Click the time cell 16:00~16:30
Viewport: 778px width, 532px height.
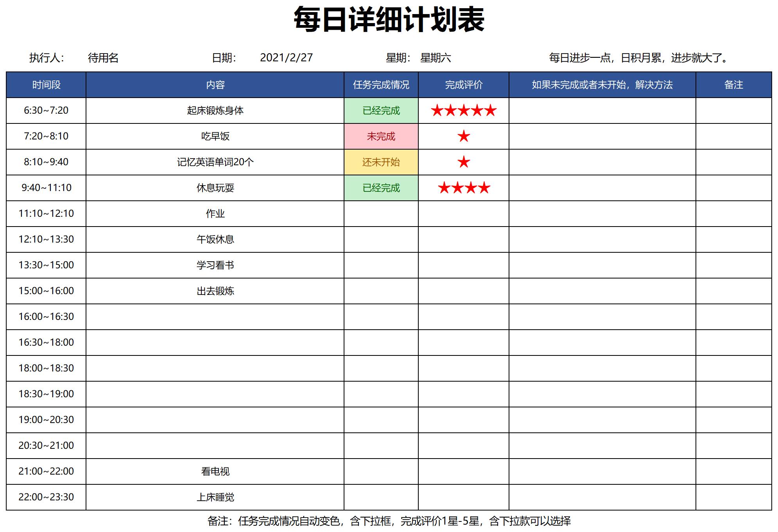click(x=46, y=317)
